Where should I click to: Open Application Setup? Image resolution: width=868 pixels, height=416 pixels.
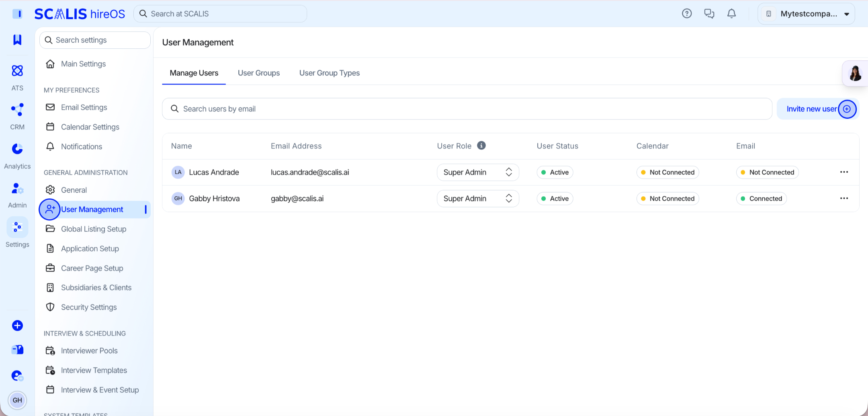[x=90, y=249]
